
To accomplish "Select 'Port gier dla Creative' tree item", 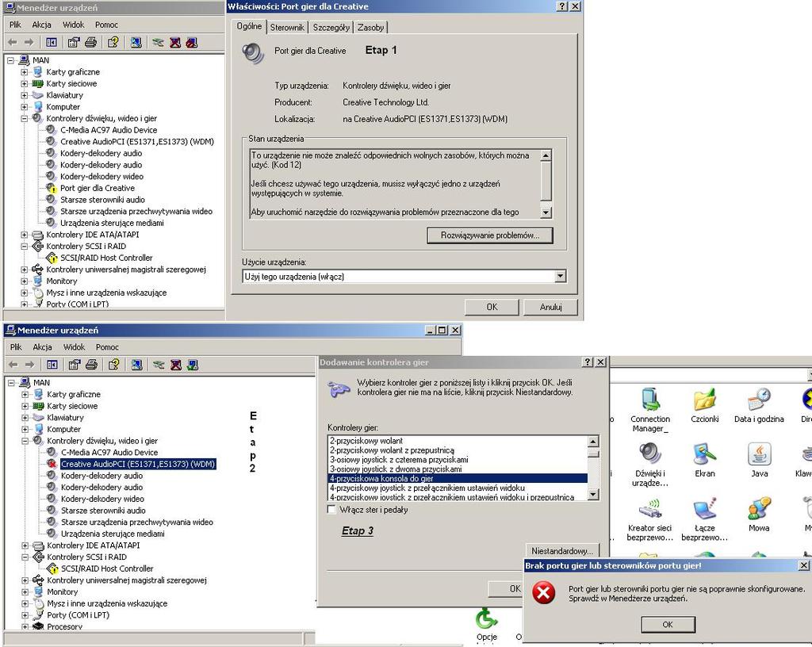I will pyautogui.click(x=98, y=188).
